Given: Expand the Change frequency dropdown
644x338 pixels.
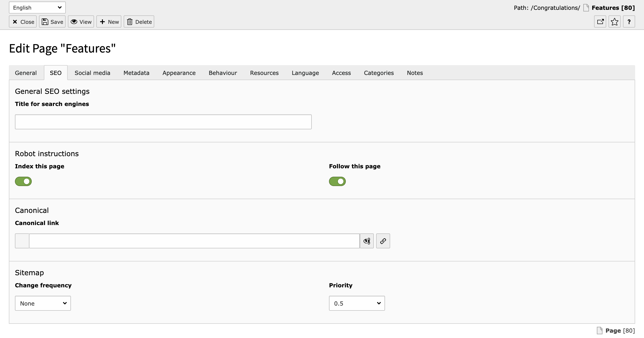Looking at the screenshot, I should coord(43,303).
